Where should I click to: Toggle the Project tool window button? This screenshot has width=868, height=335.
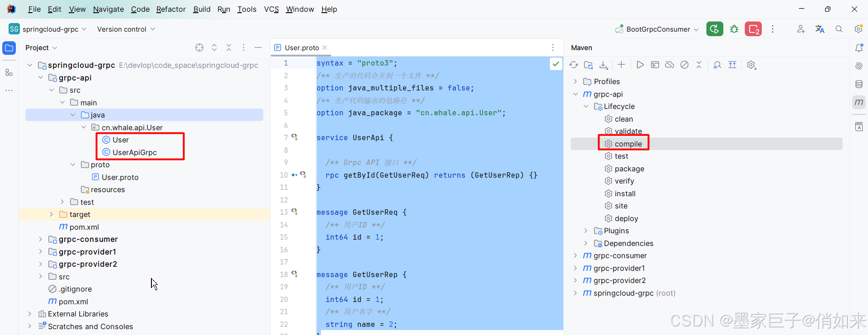pyautogui.click(x=9, y=48)
